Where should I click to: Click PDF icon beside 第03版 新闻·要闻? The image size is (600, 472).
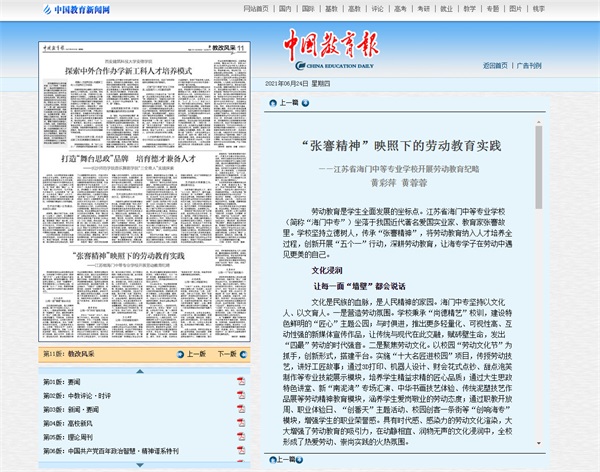[240, 409]
